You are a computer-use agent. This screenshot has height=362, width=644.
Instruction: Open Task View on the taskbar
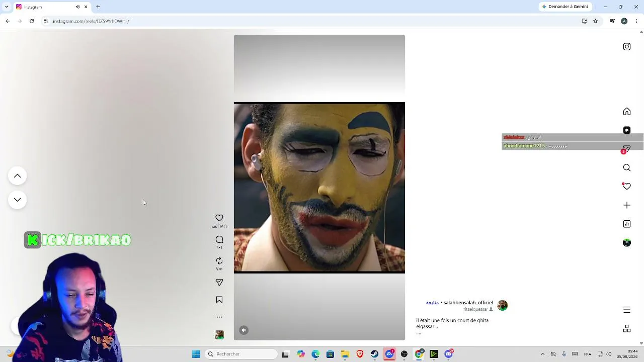(x=285, y=354)
